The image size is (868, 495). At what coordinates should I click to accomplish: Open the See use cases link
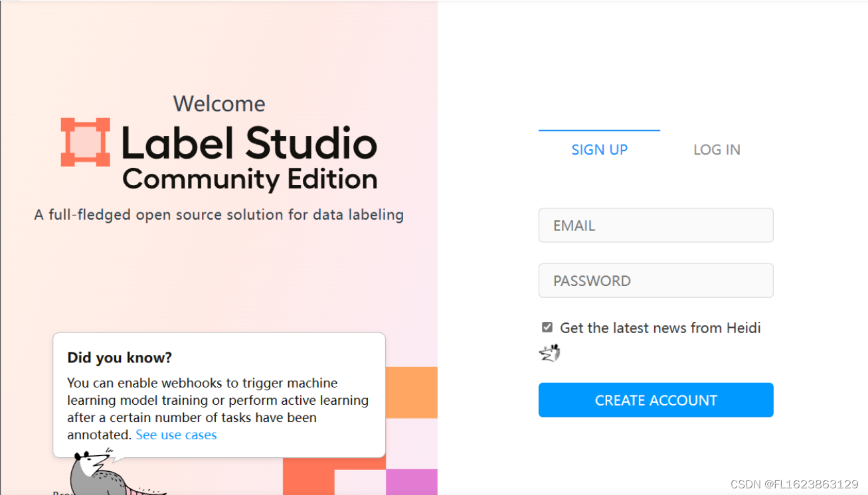[176, 435]
